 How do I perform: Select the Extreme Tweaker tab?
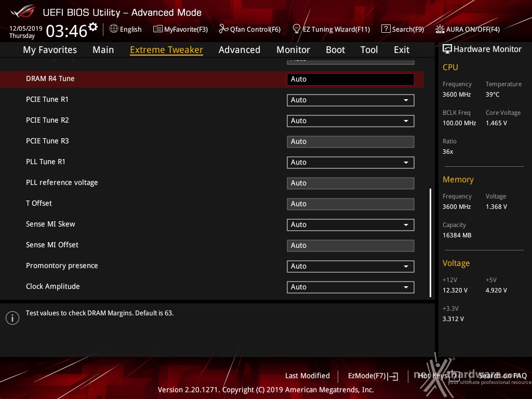coord(167,49)
